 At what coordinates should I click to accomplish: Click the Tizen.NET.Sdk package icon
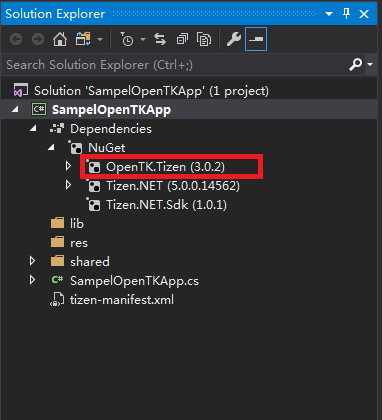click(x=94, y=205)
